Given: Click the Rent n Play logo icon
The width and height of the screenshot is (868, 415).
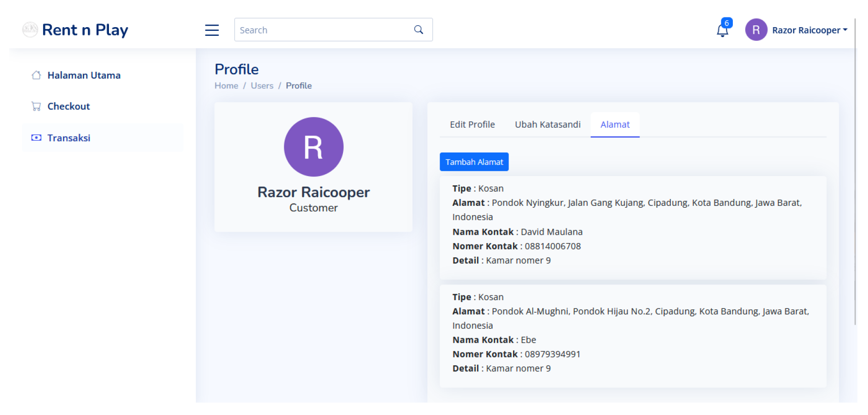Looking at the screenshot, I should click(30, 30).
